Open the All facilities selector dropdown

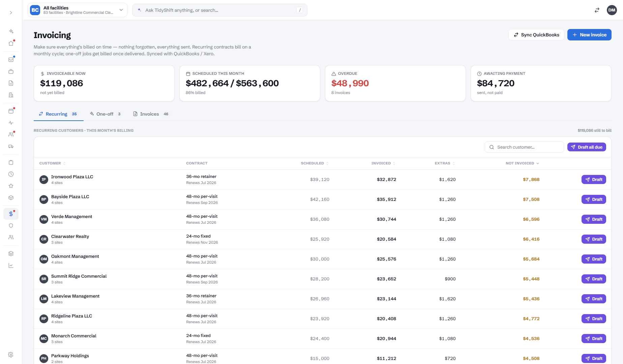coord(78,10)
